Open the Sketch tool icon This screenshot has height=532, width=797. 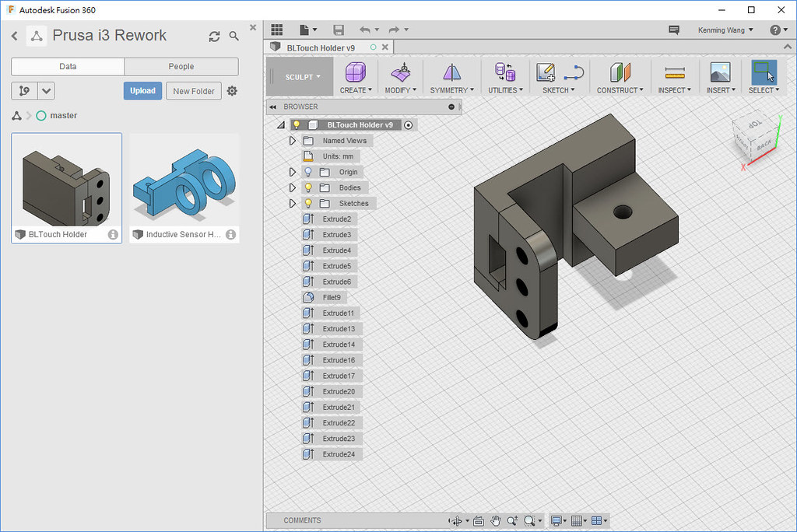coord(546,72)
